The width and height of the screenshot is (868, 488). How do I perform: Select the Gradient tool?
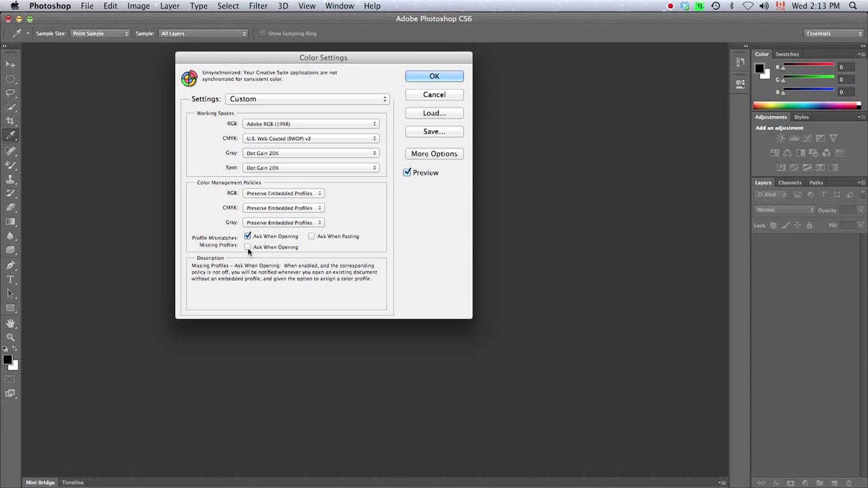click(10, 222)
